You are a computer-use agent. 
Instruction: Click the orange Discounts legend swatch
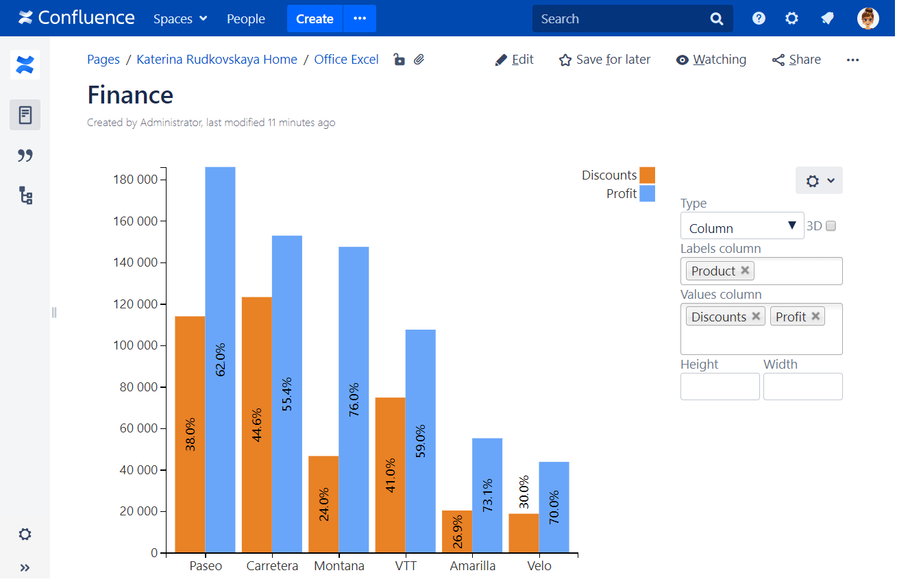click(647, 175)
